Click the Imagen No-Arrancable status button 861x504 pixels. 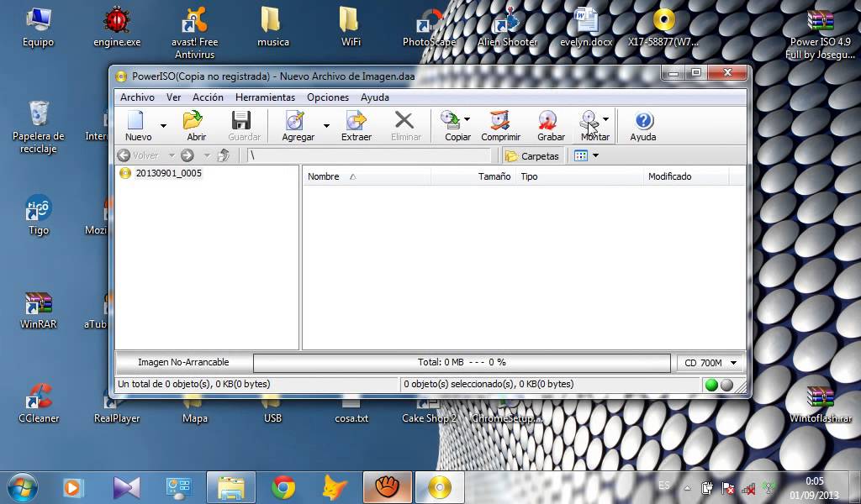(x=183, y=363)
